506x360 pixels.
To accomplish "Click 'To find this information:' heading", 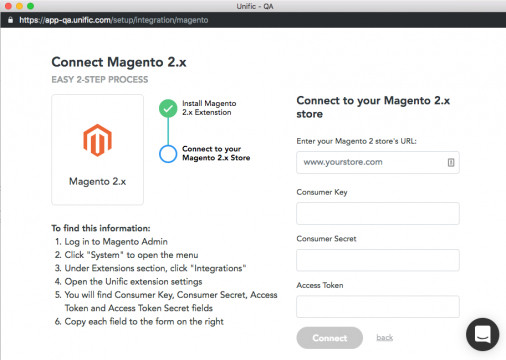I will pyautogui.click(x=101, y=228).
